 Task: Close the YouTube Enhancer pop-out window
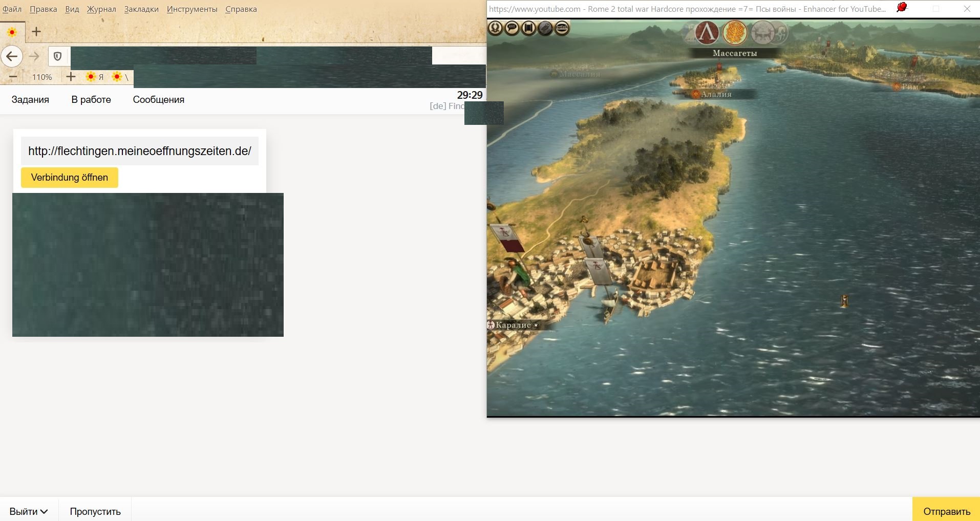point(967,9)
